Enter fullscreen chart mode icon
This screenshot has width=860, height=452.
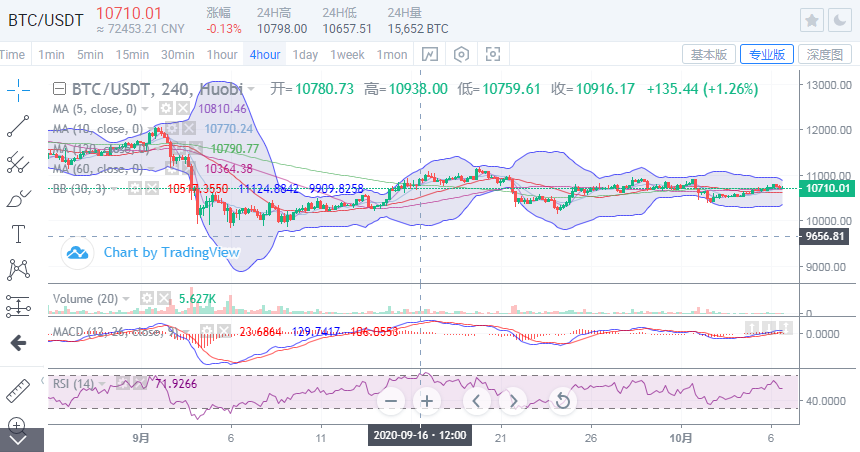[493, 54]
